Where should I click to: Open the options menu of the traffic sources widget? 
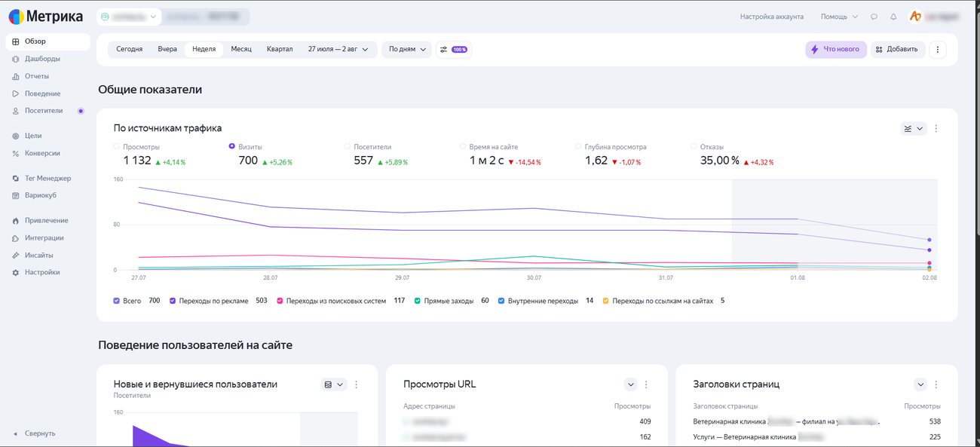click(936, 129)
